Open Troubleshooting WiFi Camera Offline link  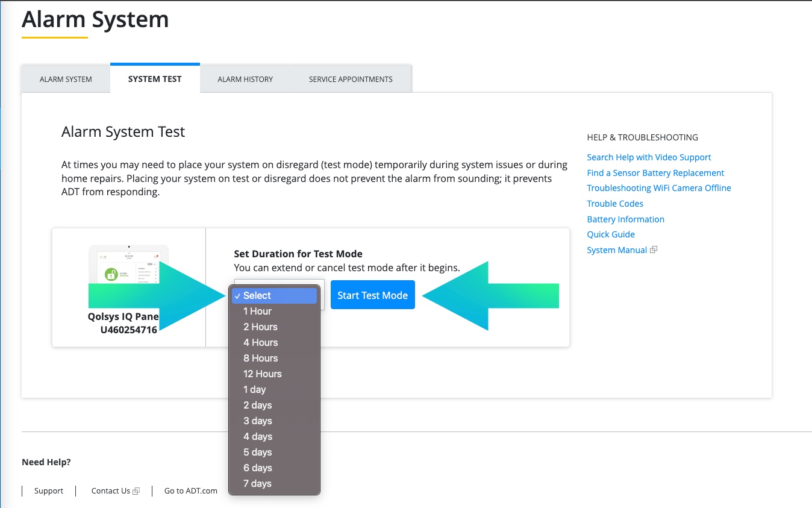point(658,188)
